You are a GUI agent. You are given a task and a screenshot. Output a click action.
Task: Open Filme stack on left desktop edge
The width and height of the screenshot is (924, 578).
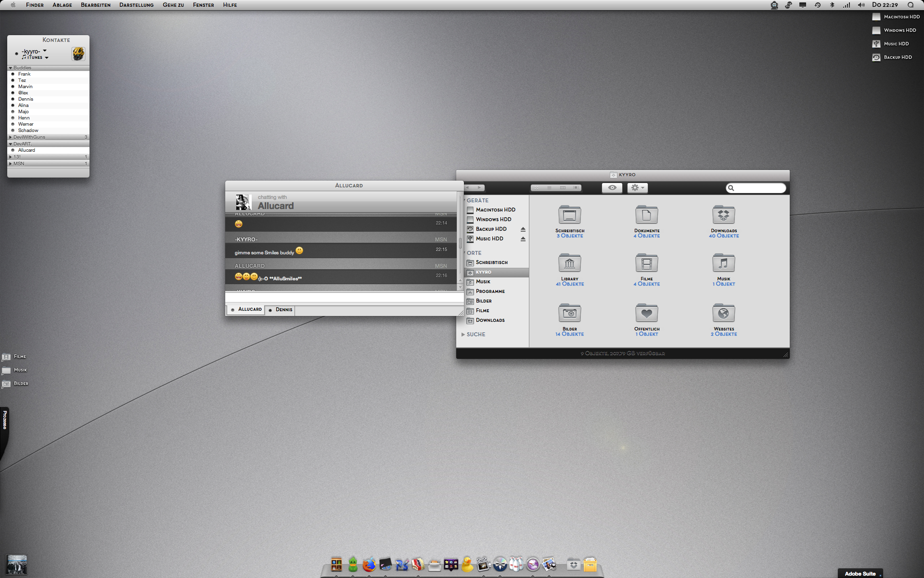point(14,357)
